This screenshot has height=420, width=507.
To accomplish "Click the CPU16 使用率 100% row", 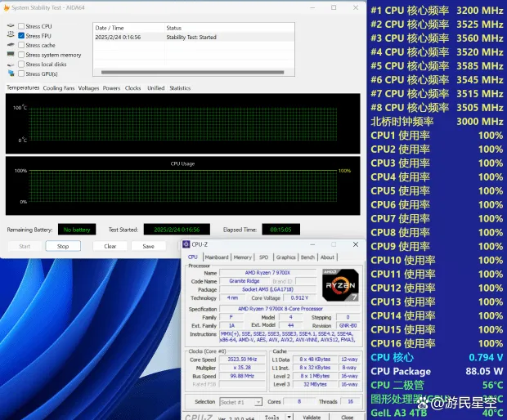I will tap(437, 343).
